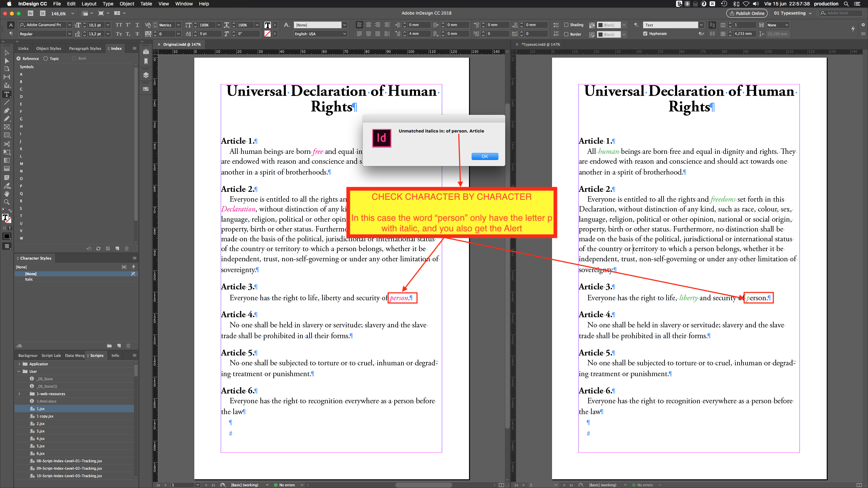Click OK in the alert dialog

click(x=485, y=156)
